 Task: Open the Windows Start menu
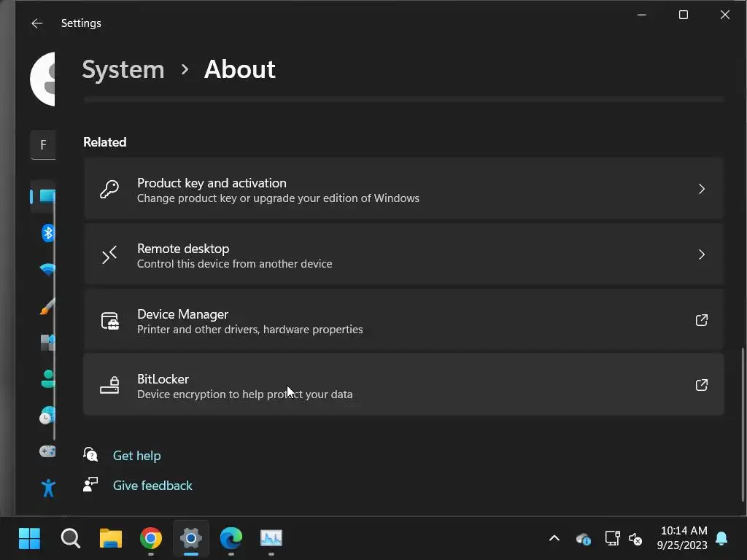(29, 539)
